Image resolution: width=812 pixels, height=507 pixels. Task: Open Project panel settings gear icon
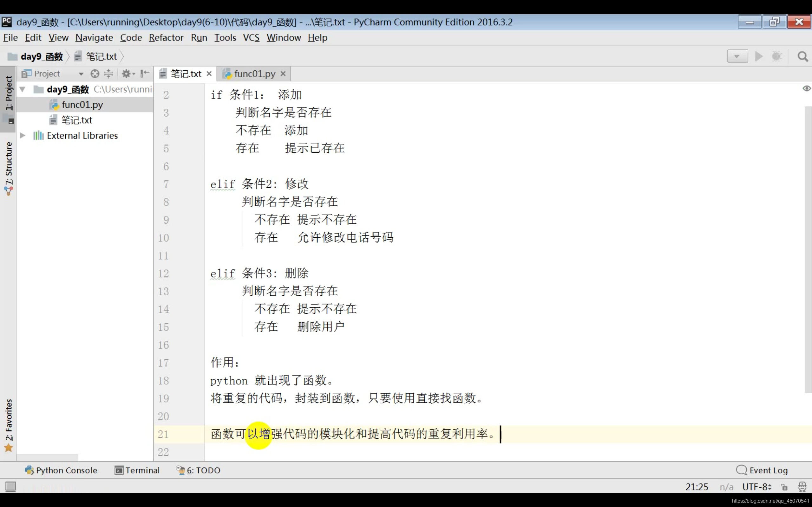tap(127, 74)
